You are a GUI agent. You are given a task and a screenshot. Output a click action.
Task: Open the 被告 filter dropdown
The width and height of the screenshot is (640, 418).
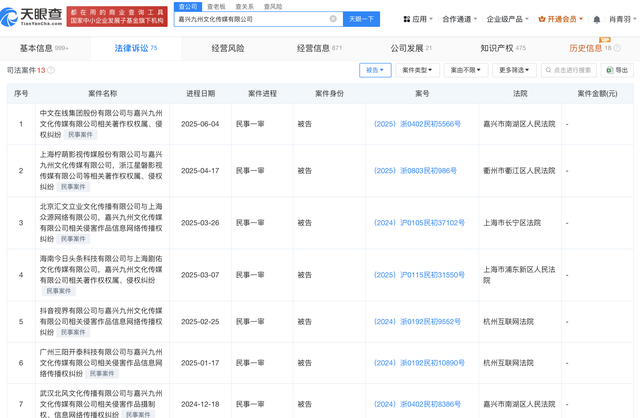375,70
